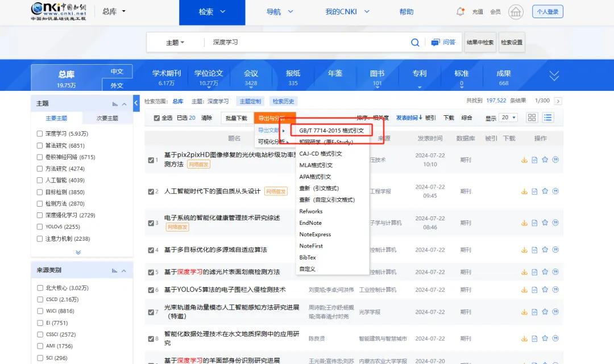
Task: Click the magnifier search icon
Action: 415,42
